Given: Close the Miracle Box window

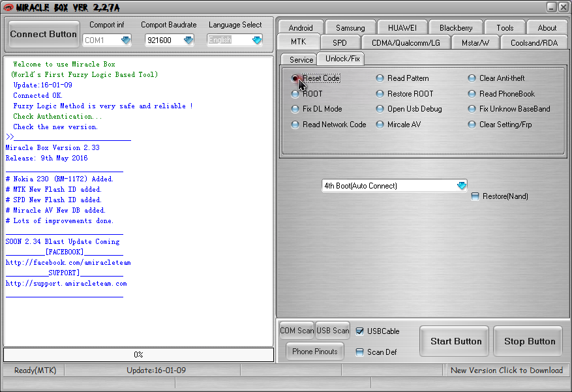Looking at the screenshot, I should tap(564, 7).
